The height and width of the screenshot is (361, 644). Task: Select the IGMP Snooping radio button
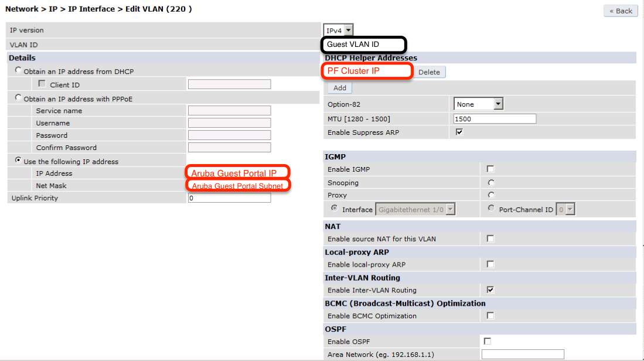(491, 183)
